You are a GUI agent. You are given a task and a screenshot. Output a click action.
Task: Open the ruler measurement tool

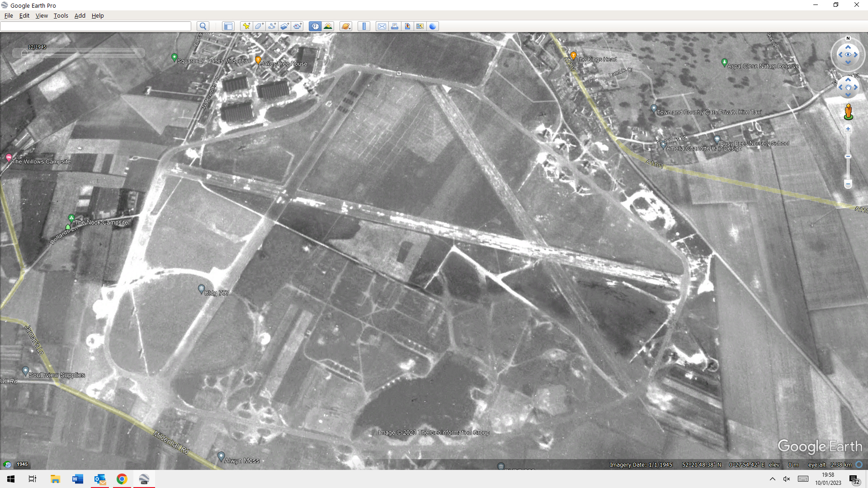point(364,26)
